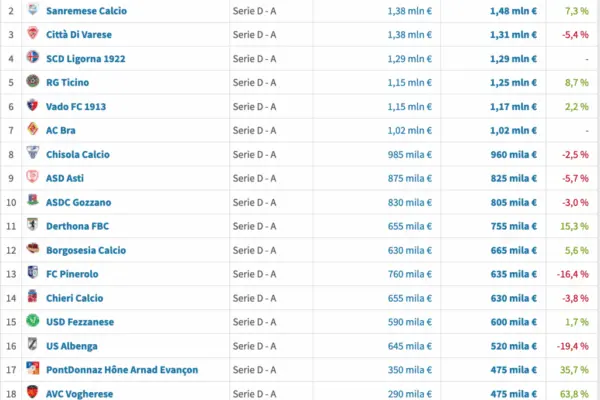Click the USD Fezzanese green crest icon

pyautogui.click(x=32, y=322)
